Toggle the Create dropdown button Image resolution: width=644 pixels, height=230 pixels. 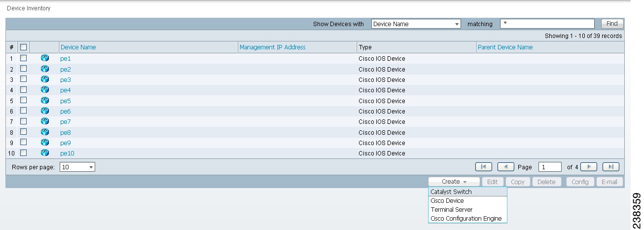pyautogui.click(x=454, y=182)
